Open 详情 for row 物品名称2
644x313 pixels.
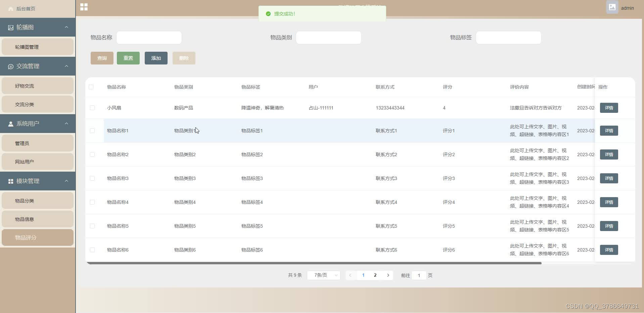click(x=609, y=154)
